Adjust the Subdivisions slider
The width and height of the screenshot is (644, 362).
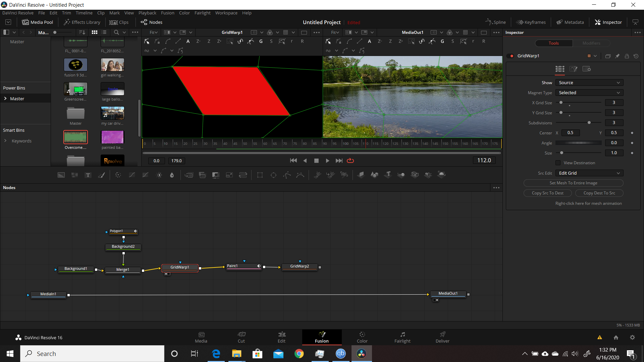579,123
